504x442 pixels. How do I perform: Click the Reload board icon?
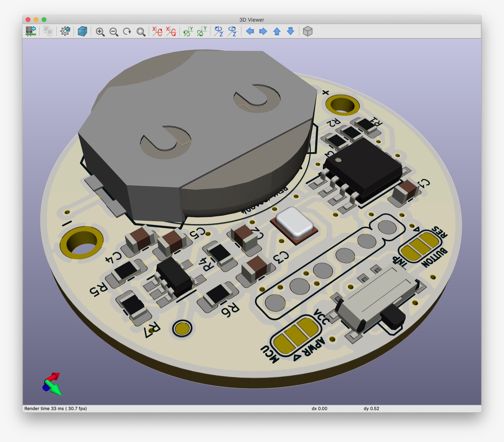(x=31, y=31)
